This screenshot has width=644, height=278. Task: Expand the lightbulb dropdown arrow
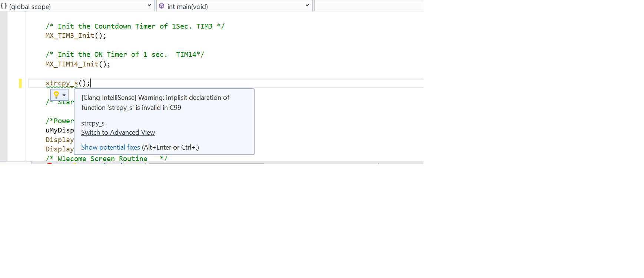(x=64, y=95)
